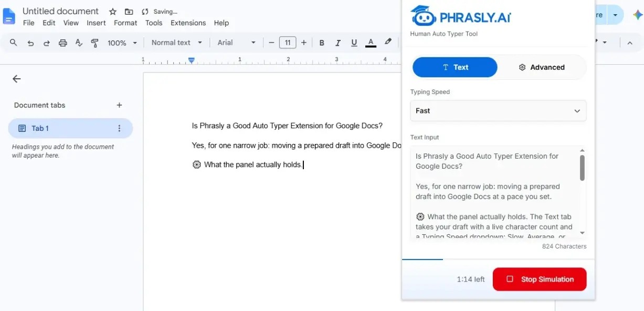644x311 pixels.
Task: Click the move to folder icon
Action: 129,12
